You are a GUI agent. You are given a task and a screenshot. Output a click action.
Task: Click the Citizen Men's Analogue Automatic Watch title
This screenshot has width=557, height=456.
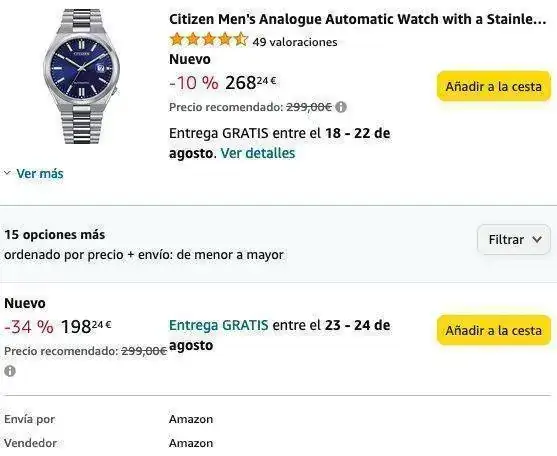click(x=357, y=19)
